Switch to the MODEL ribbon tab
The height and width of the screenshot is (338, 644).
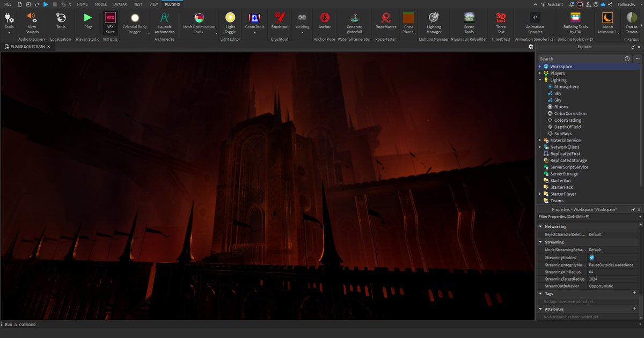pyautogui.click(x=101, y=4)
